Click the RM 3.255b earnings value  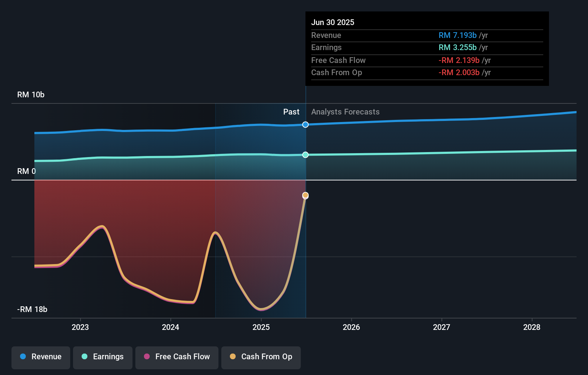458,47
